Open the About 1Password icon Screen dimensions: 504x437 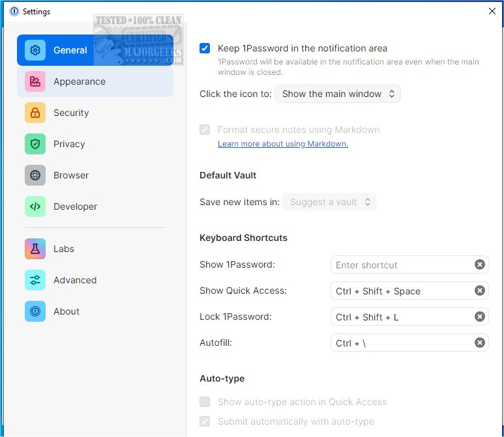pos(35,311)
